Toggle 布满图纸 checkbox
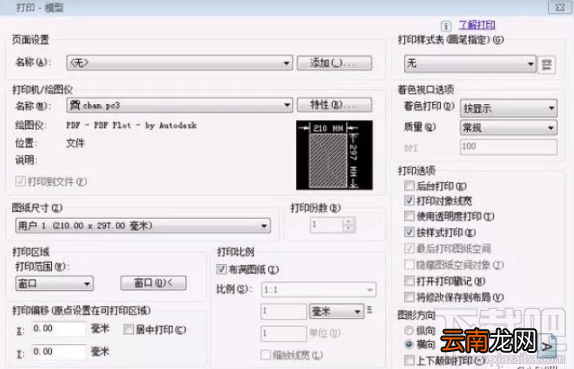This screenshot has height=369, width=574. tap(221, 269)
